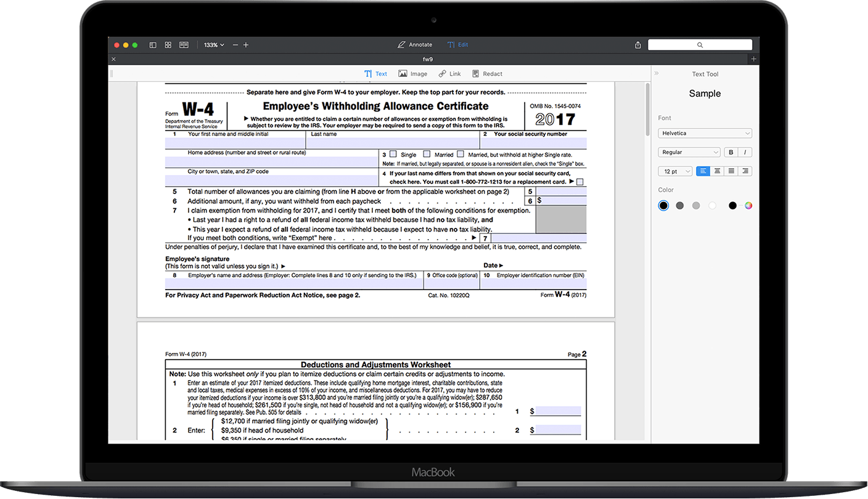This screenshot has width=868, height=499.
Task: Open the share menu icon
Action: (x=638, y=45)
